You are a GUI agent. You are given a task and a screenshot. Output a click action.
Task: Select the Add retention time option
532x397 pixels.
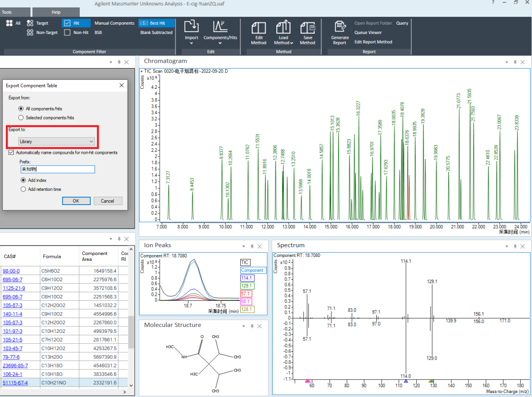pos(23,189)
